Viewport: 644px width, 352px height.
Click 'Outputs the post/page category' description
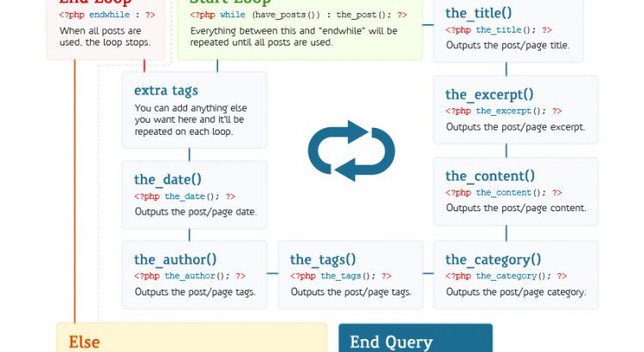click(515, 292)
